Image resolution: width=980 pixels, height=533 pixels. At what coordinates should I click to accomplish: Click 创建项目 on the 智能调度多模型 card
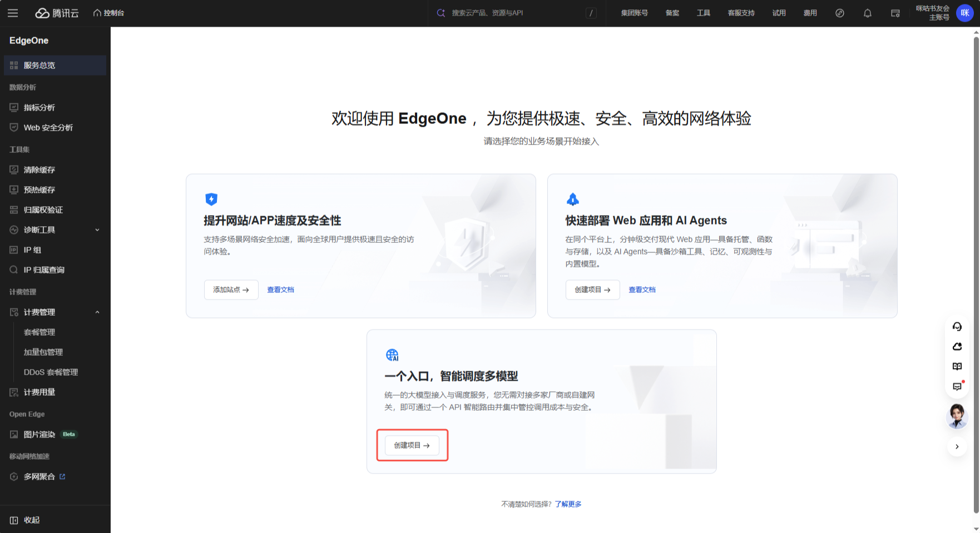pos(412,445)
